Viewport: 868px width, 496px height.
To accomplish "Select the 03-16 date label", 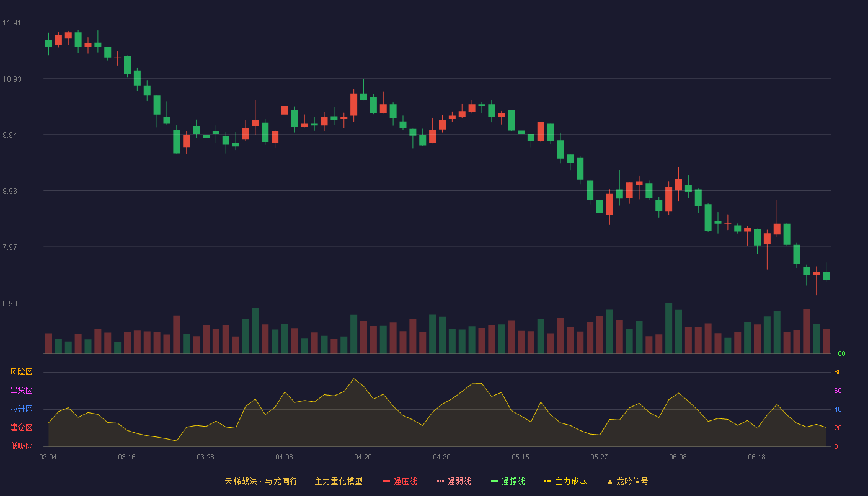I will coord(126,457).
